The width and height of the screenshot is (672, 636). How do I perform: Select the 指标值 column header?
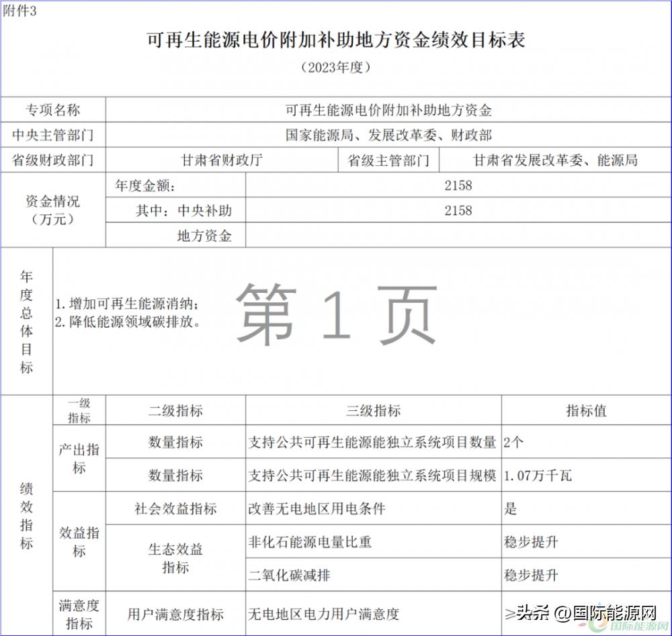(x=586, y=410)
